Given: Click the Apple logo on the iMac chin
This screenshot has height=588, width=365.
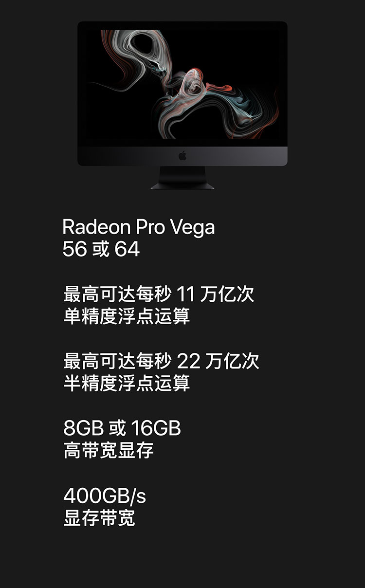Looking at the screenshot, I should tap(182, 156).
